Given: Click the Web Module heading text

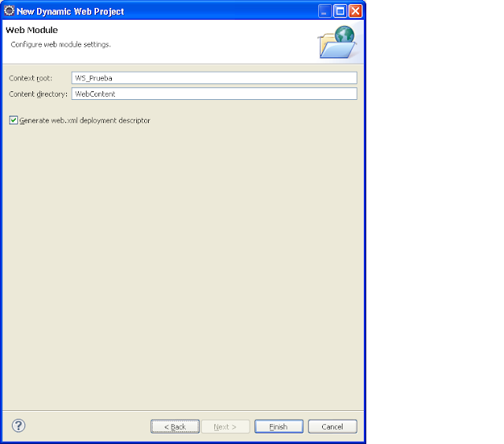Looking at the screenshot, I should (x=31, y=30).
